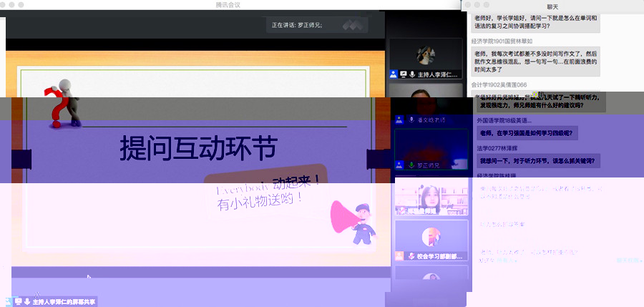Image resolution: width=644 pixels, height=307 pixels.
Task: Click the red question mark figure on slide
Action: pyautogui.click(x=63, y=103)
